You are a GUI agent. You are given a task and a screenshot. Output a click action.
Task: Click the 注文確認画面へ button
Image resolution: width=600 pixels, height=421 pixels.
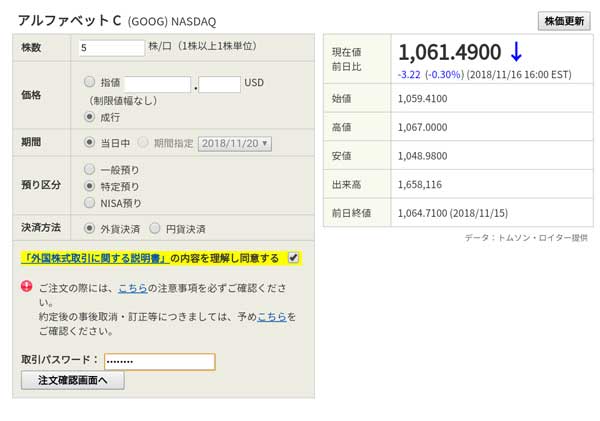[73, 380]
